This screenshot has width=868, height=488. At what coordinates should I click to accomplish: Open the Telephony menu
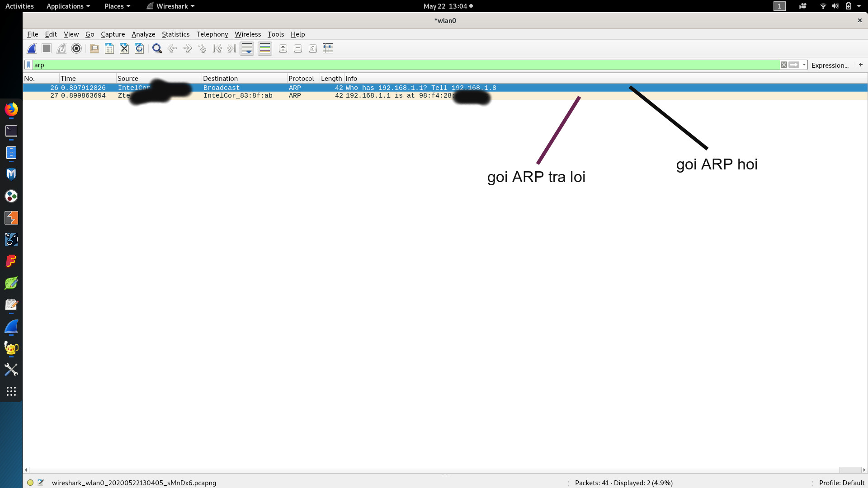click(212, 34)
